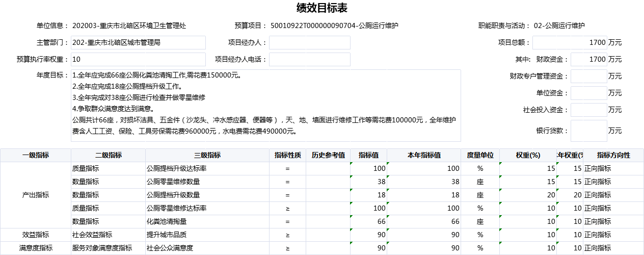Click the 本年指标值 column header
644x255 pixels.
[424, 156]
